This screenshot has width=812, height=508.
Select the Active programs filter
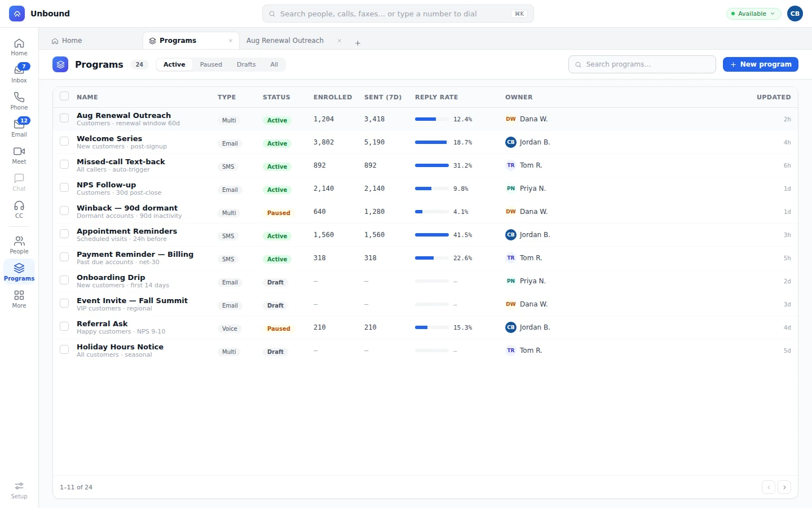(174, 64)
